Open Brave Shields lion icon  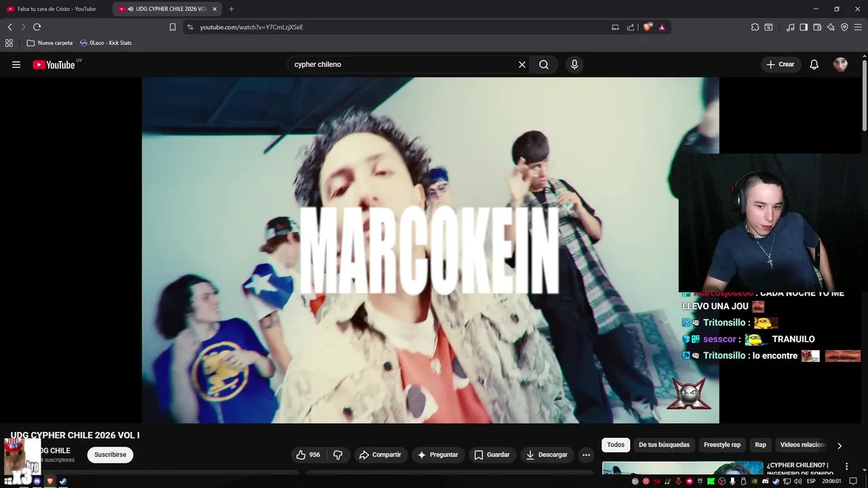(648, 27)
